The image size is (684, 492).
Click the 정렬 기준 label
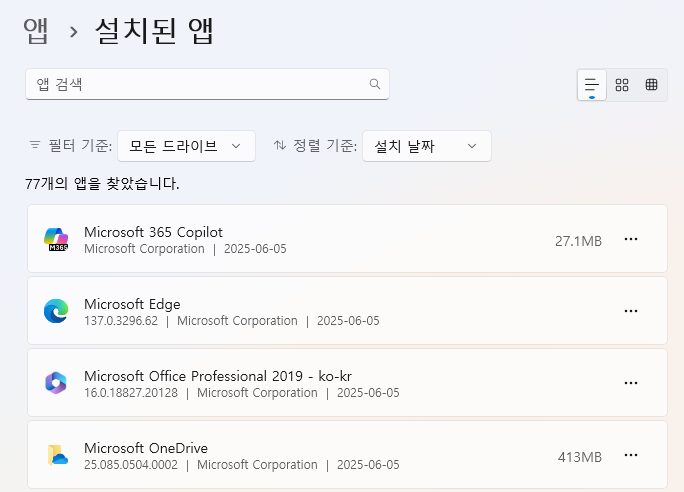(325, 145)
